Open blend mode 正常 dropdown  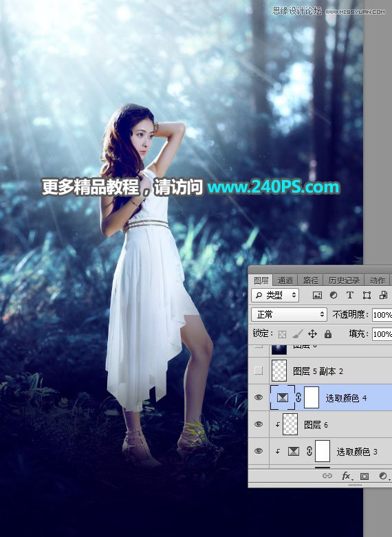point(289,314)
